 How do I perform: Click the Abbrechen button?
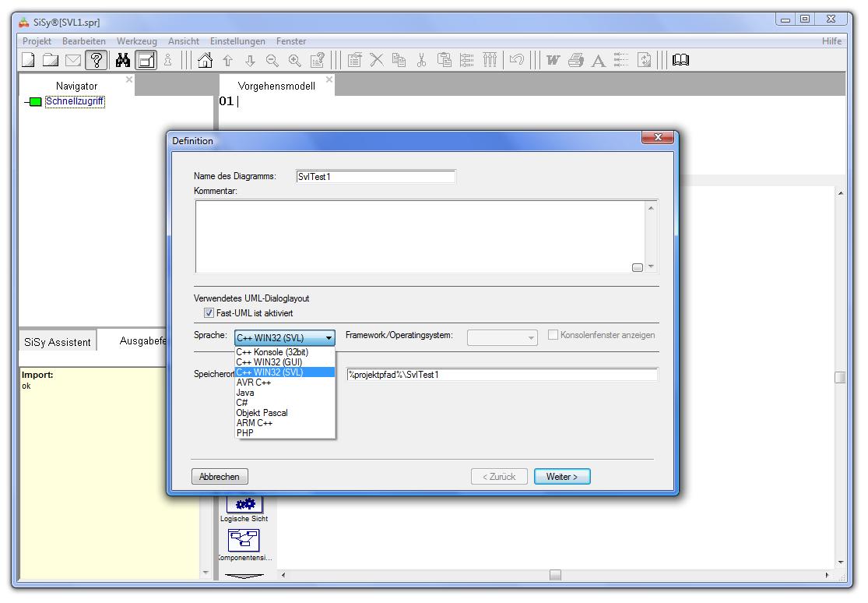coord(219,477)
